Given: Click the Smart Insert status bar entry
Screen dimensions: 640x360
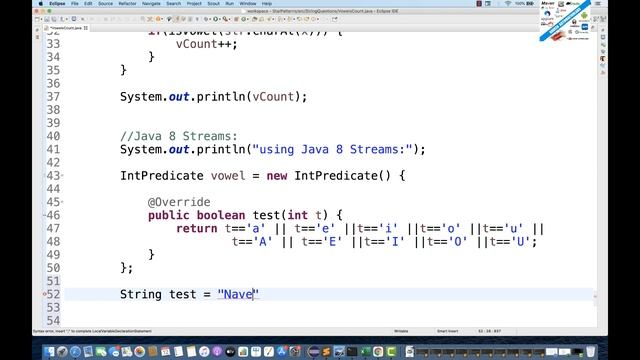Looking at the screenshot, I should (447, 331).
